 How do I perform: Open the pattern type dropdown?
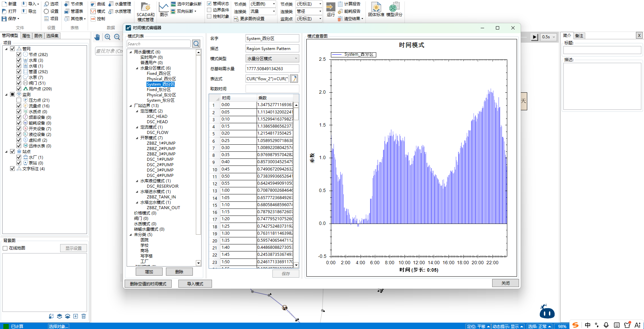(272, 58)
